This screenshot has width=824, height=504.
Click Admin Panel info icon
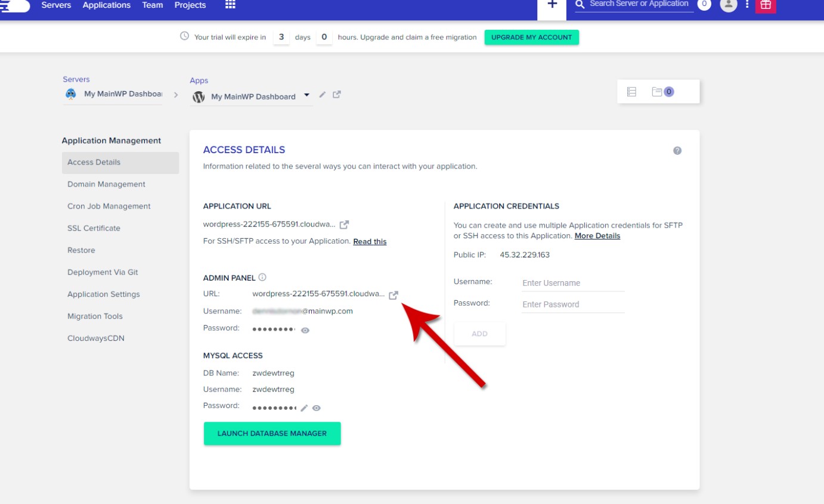[262, 277]
